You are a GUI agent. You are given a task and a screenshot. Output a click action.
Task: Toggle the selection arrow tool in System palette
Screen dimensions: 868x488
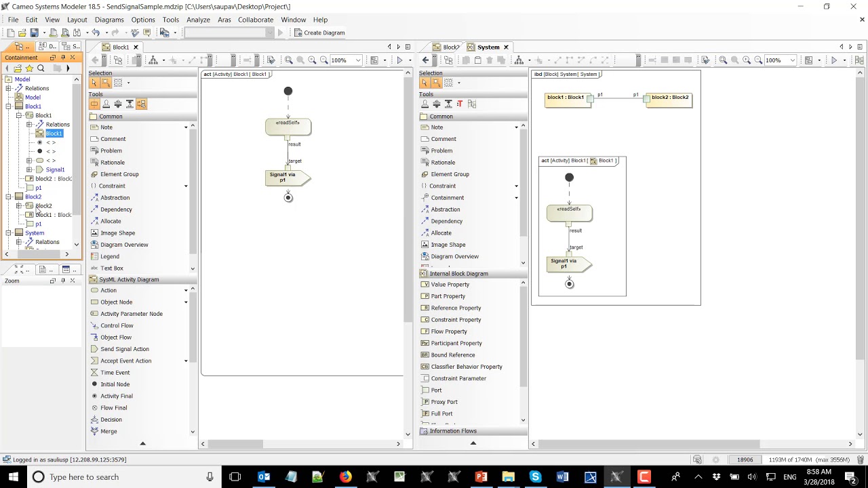(x=425, y=83)
